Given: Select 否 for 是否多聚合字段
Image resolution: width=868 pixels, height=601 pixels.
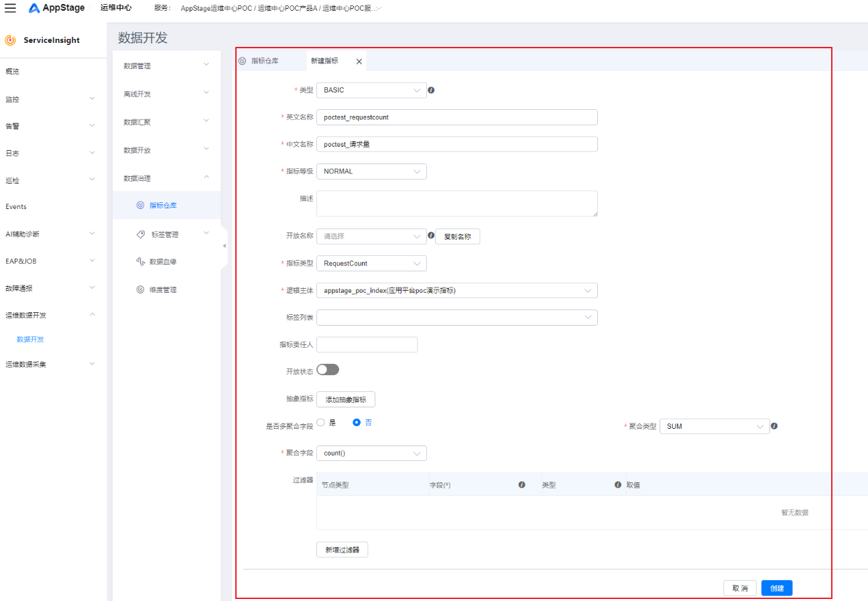Looking at the screenshot, I should point(357,423).
